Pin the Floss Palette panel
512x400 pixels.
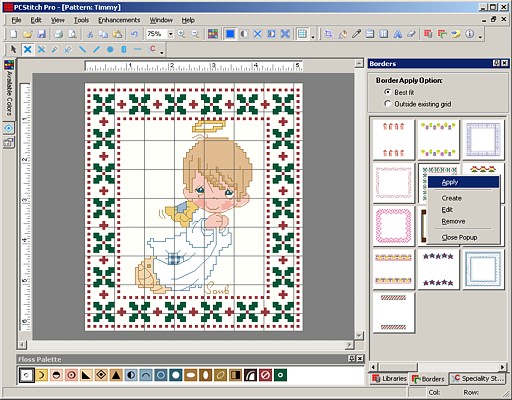click(x=351, y=358)
